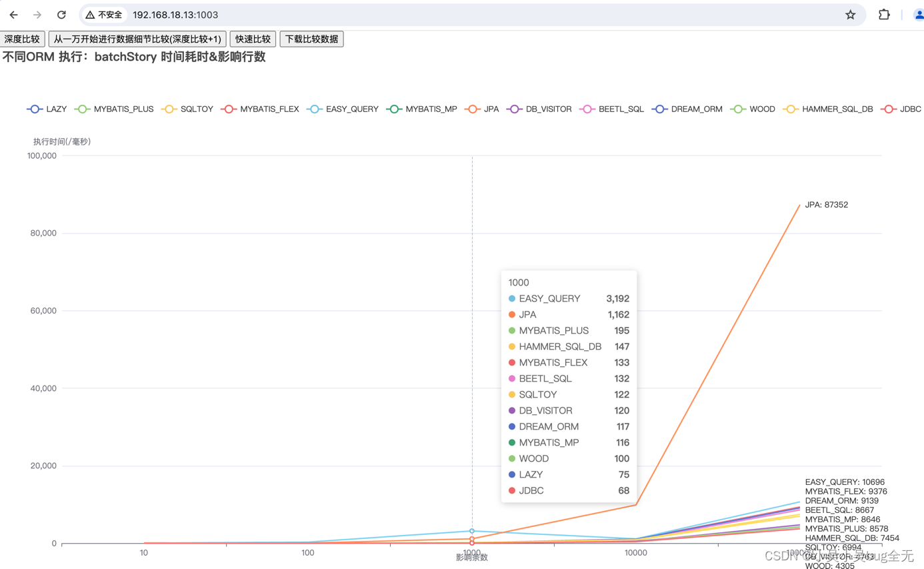Click the y-axis title 执行时间(/毫秒)
The height and width of the screenshot is (569, 924).
click(x=62, y=141)
